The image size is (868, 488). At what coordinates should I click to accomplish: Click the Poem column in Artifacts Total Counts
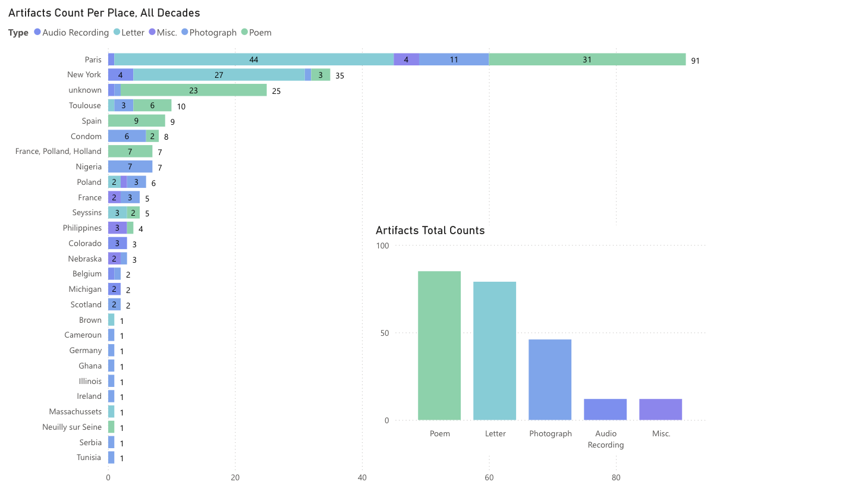click(x=439, y=345)
